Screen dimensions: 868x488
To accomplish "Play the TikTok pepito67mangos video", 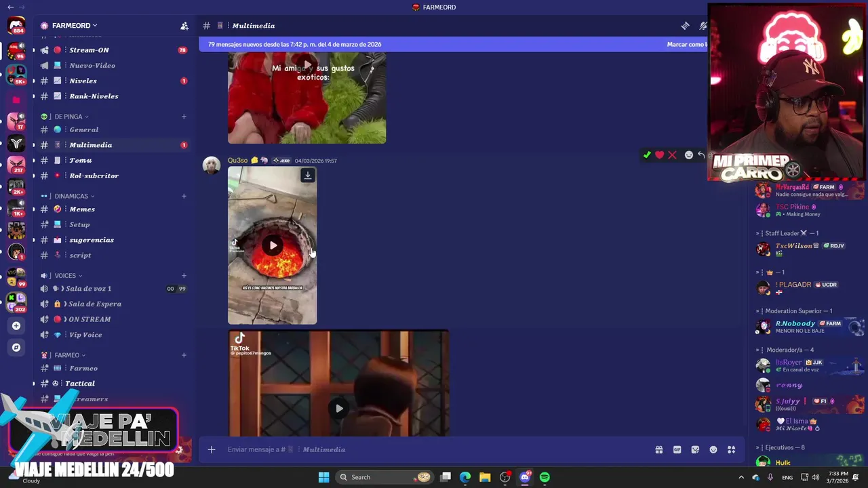I will coord(339,409).
